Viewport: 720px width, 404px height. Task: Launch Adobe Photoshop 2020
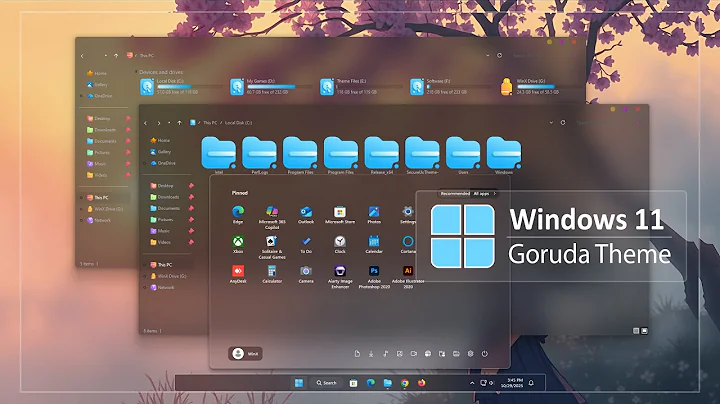pos(374,276)
